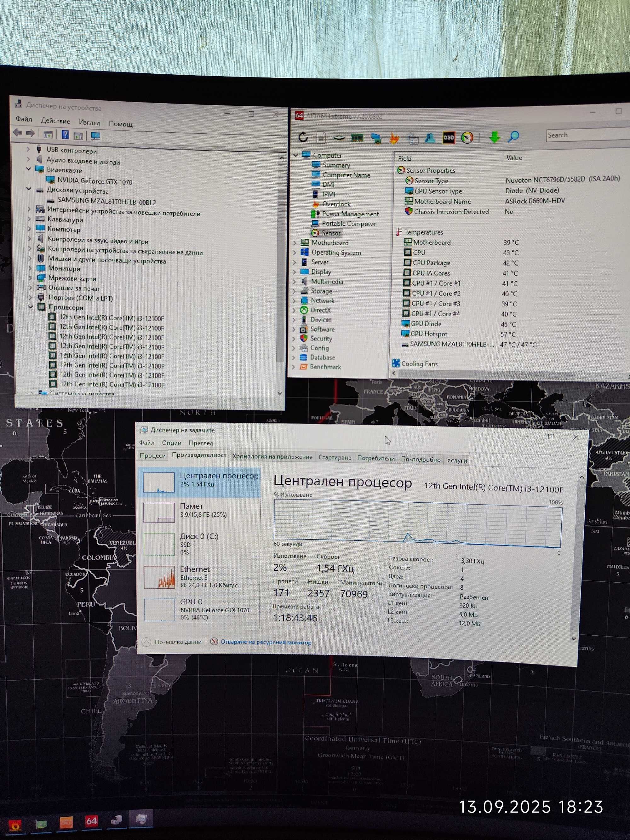Switch to the Потребители tab

pyautogui.click(x=376, y=458)
